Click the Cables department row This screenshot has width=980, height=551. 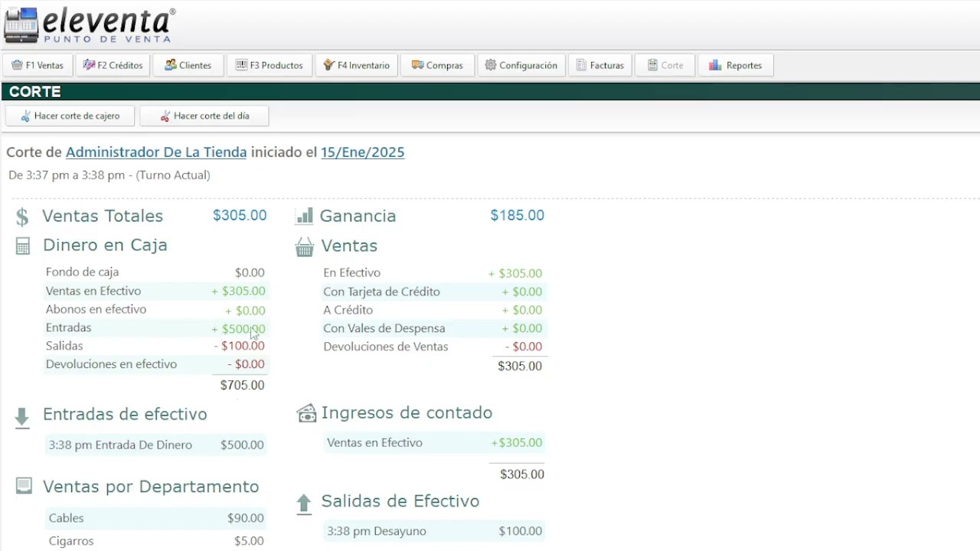click(155, 518)
